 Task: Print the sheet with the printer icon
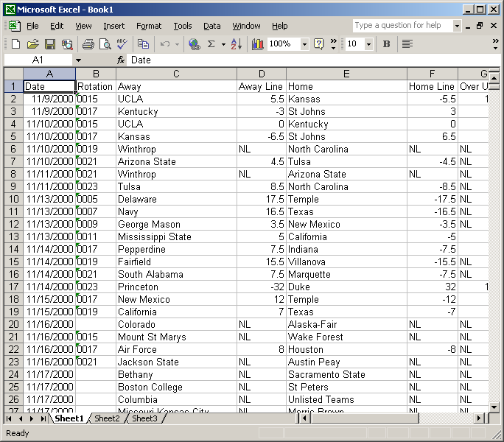pos(88,43)
